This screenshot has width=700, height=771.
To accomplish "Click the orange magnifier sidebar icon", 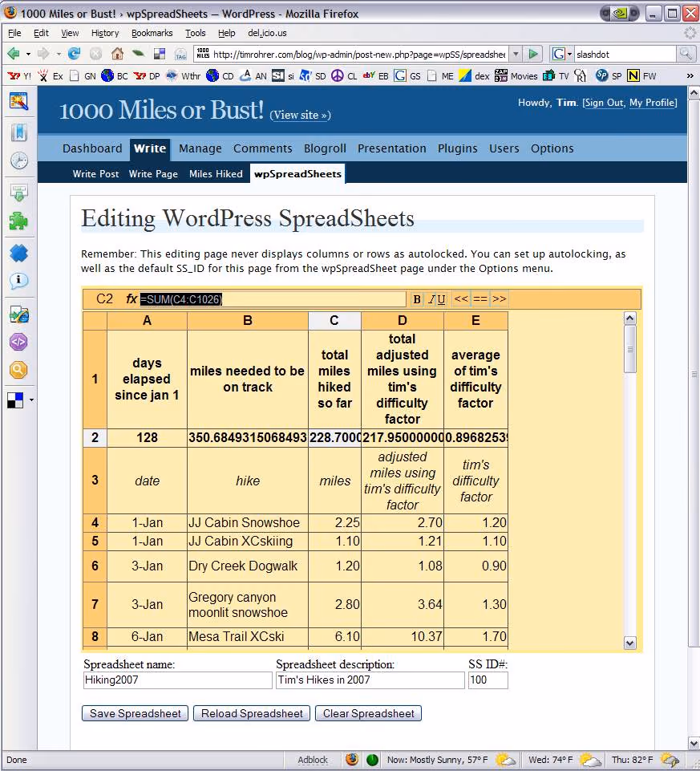I will 18,370.
